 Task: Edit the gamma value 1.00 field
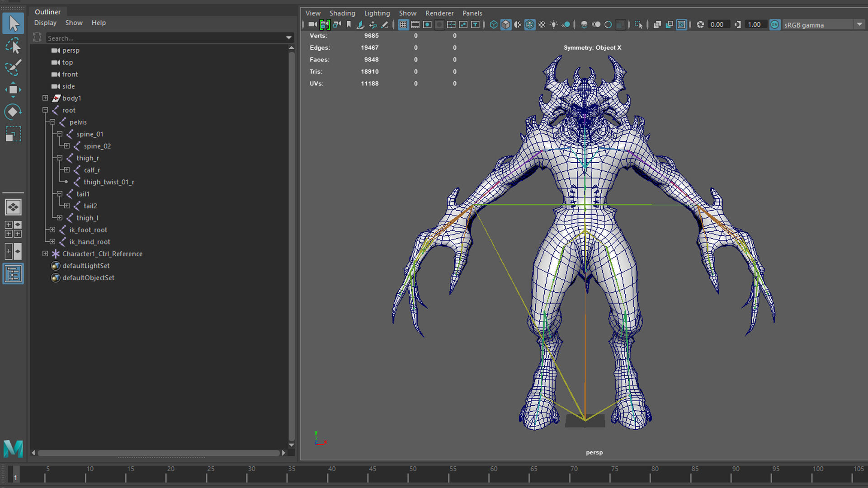(x=756, y=24)
